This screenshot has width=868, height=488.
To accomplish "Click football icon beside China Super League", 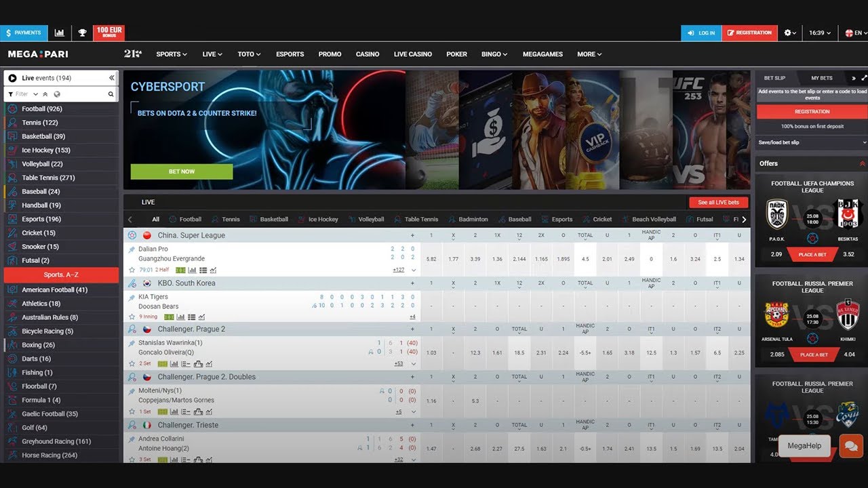I will tap(132, 235).
